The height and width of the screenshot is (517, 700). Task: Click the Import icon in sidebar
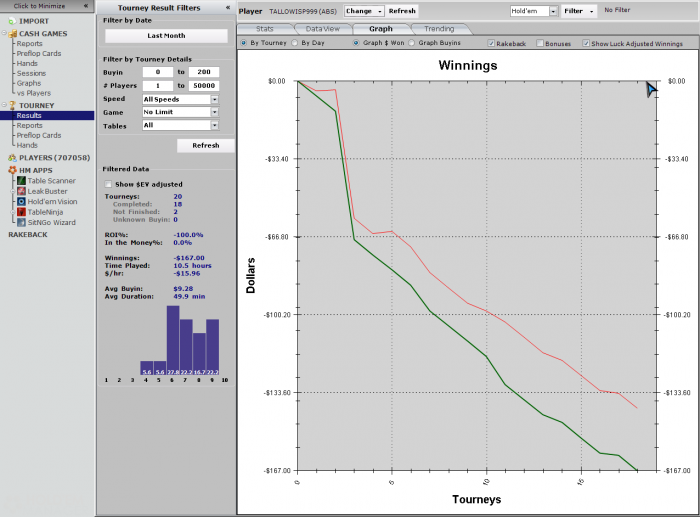click(x=12, y=20)
